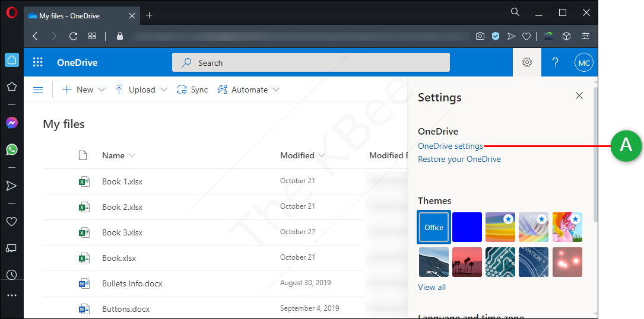Select the blueprint elevation theme
644x319 pixels.
tap(534, 262)
